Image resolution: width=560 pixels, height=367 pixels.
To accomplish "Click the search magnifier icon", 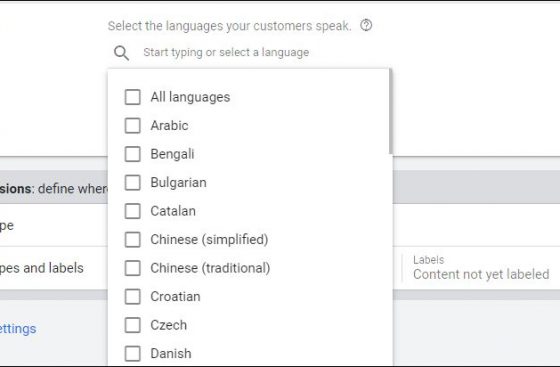I will click(x=121, y=53).
